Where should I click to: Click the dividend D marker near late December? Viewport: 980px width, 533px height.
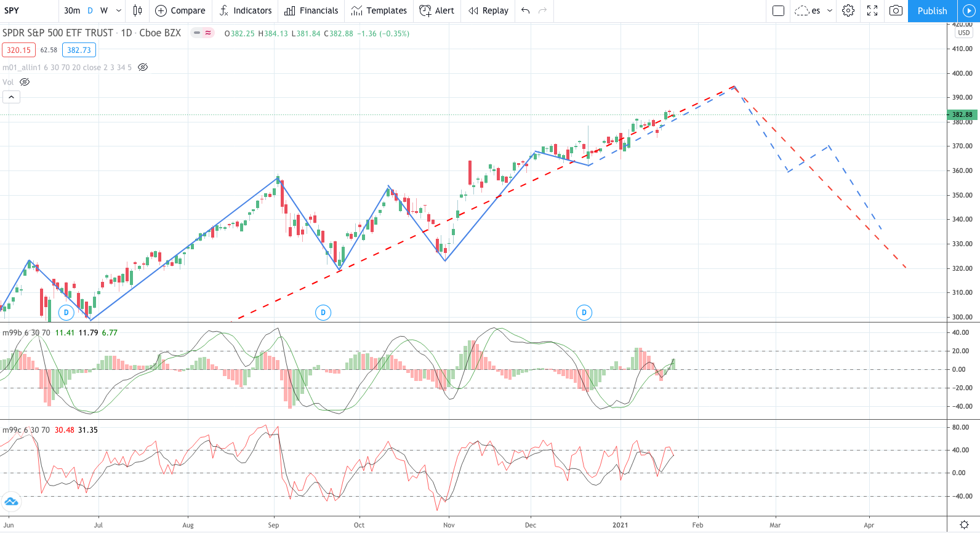point(584,313)
